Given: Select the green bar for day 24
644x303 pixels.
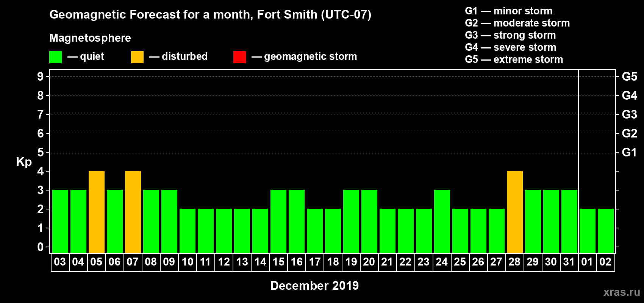Looking at the screenshot, I should point(442,221).
